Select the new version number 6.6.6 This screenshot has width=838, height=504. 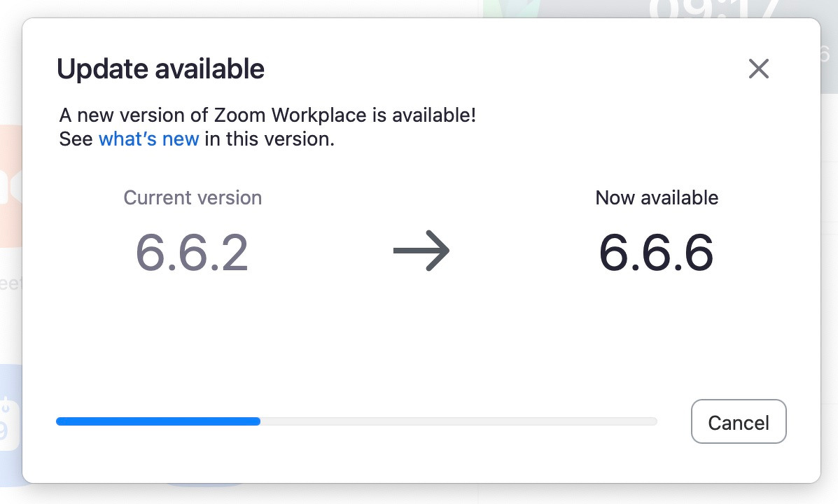click(655, 252)
